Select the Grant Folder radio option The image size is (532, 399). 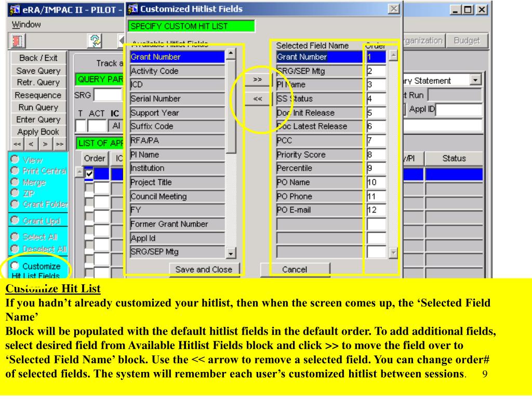click(15, 204)
